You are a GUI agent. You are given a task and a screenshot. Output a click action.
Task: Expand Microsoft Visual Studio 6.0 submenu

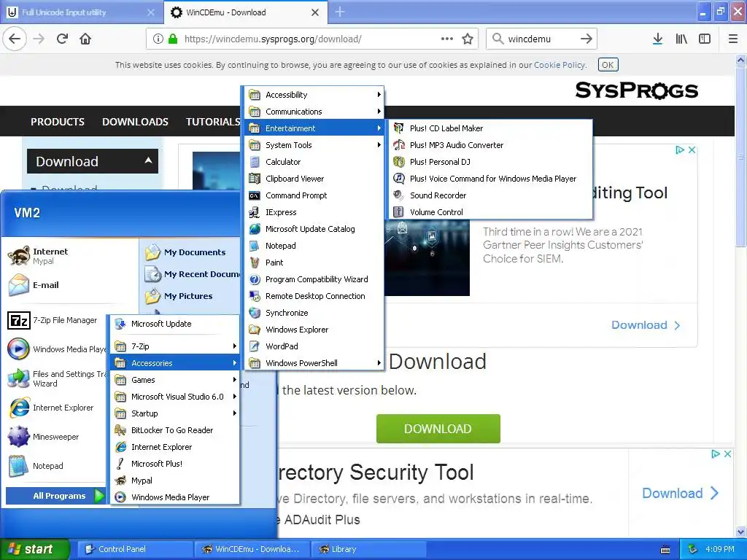175,397
